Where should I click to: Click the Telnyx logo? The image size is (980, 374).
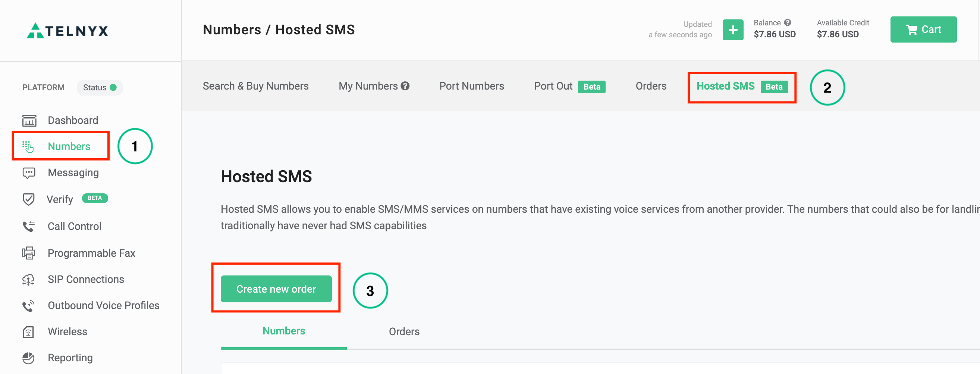click(x=66, y=31)
